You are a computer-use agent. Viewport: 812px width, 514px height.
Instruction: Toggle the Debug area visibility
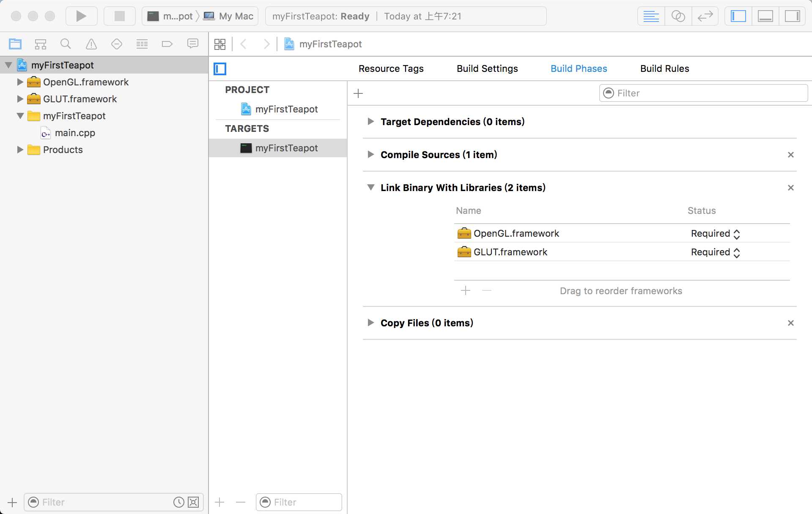(x=765, y=16)
